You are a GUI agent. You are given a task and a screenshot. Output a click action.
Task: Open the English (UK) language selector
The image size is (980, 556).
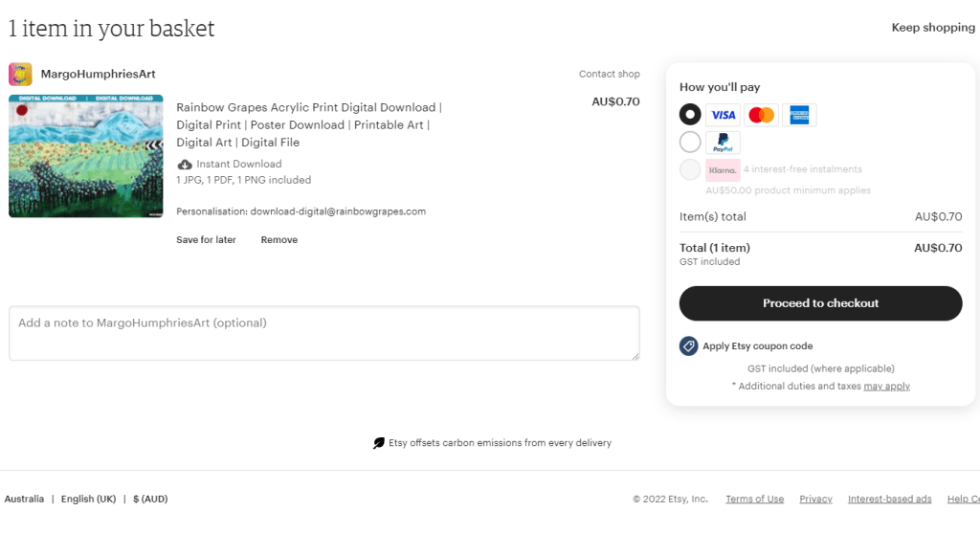pos(88,499)
